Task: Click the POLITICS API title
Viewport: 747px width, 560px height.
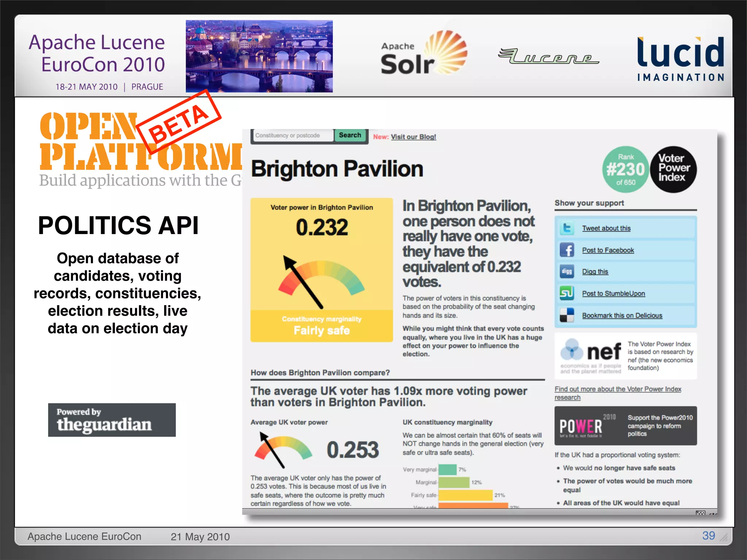Action: point(118,225)
